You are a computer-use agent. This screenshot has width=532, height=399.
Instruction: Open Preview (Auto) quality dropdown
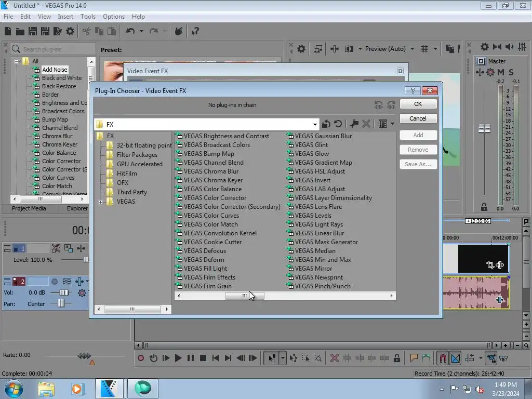[412, 49]
